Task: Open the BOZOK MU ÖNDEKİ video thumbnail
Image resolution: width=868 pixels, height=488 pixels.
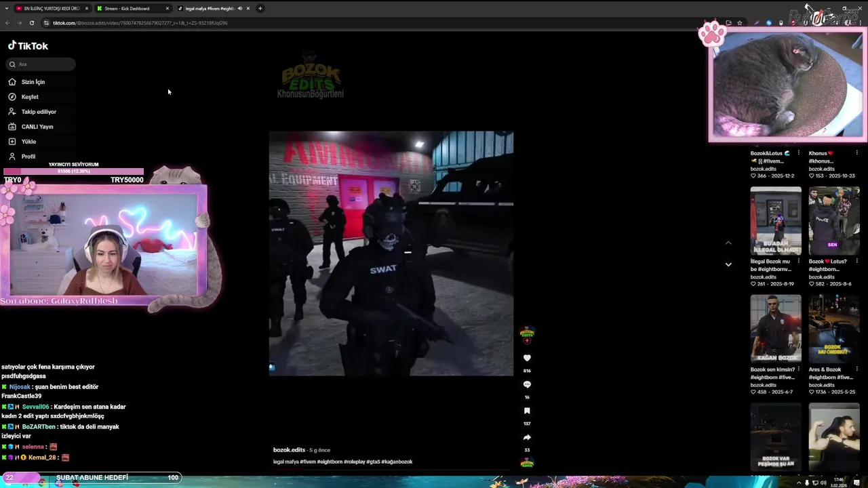Action: (x=834, y=329)
